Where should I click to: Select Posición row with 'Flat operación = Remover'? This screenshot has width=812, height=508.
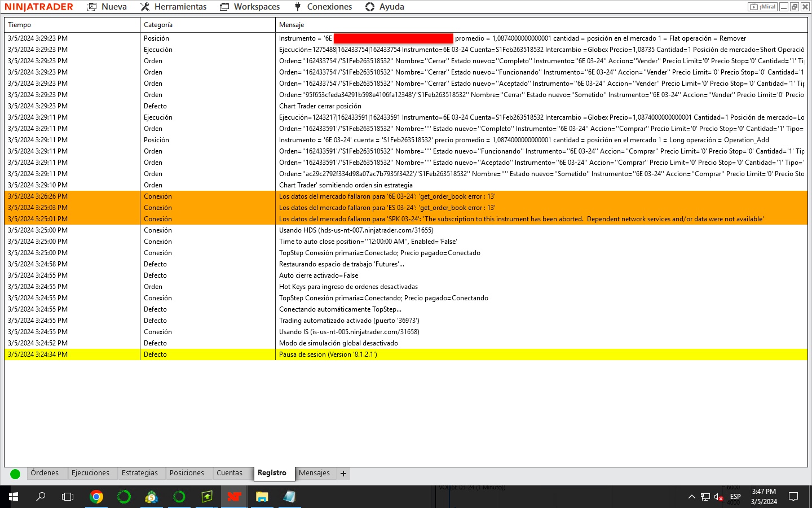(x=406, y=38)
